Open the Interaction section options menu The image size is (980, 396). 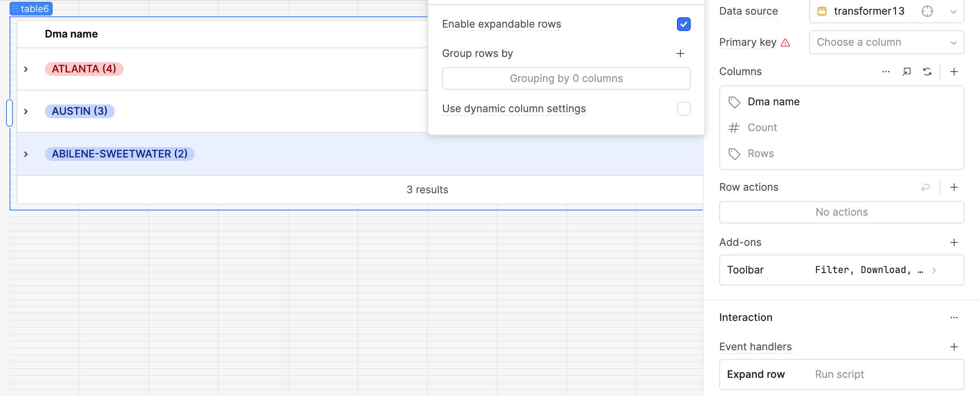[x=954, y=317]
